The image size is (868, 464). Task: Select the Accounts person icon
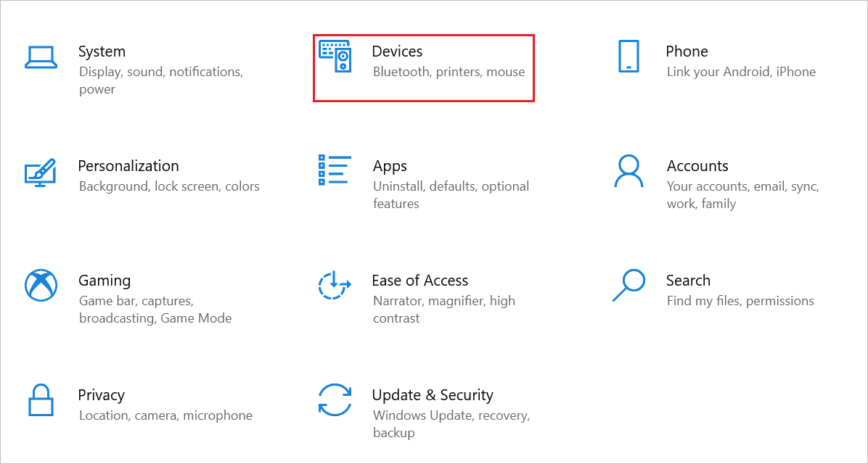pyautogui.click(x=629, y=172)
